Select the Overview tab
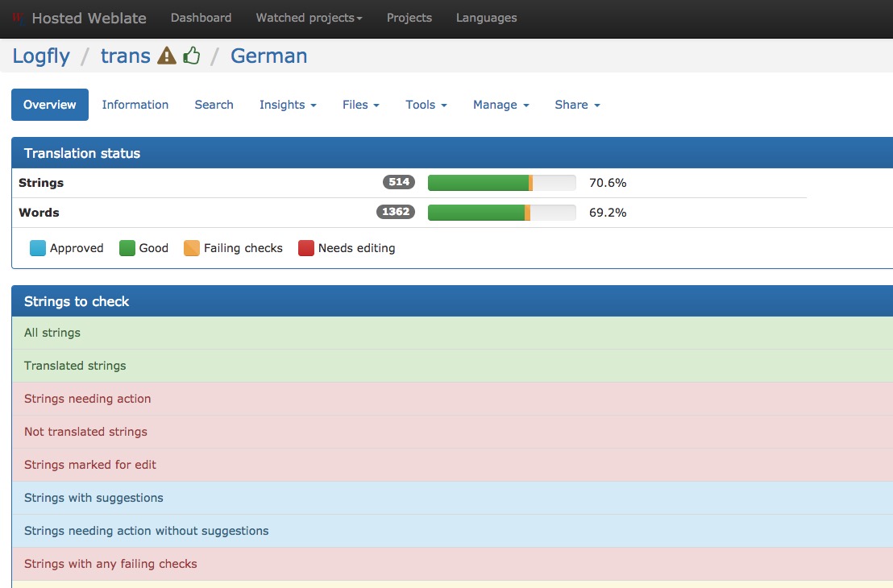Screen dimensions: 893x588 pyautogui.click(x=49, y=105)
